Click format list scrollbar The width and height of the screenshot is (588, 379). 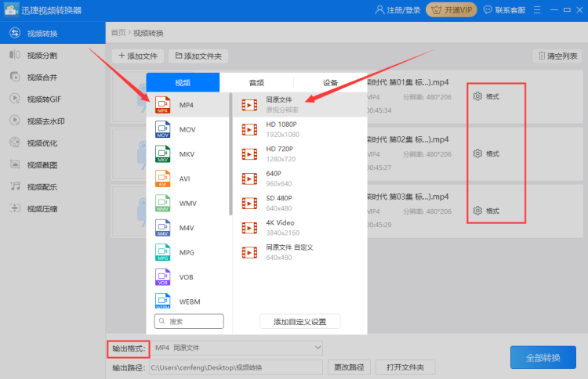(x=230, y=154)
